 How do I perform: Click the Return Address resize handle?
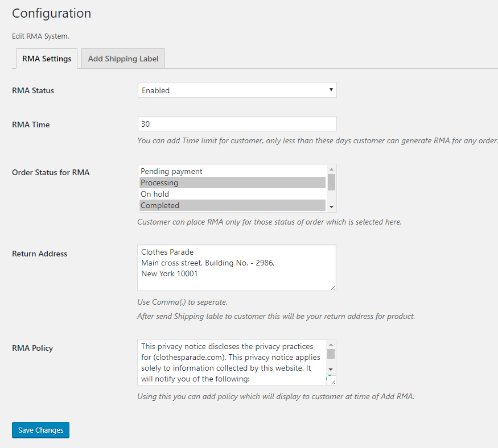332,287
